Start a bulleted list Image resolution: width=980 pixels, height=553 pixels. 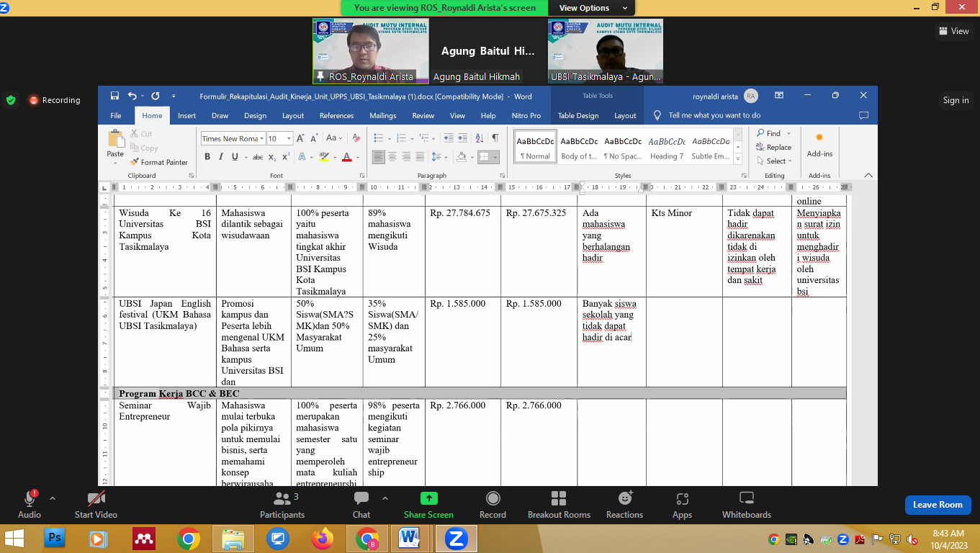[379, 138]
